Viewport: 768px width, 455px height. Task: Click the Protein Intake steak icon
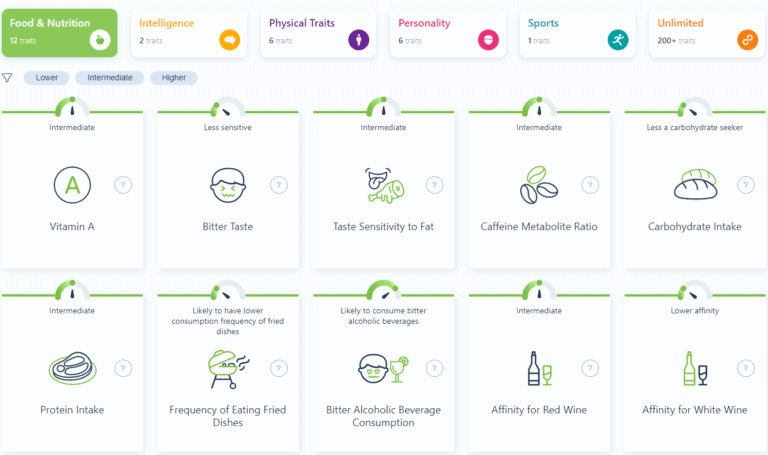72,368
